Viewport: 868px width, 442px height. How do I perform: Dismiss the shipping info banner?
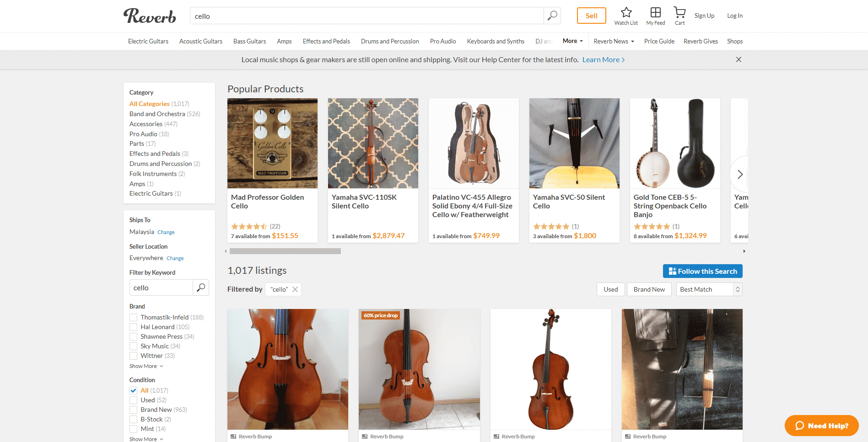coord(739,59)
